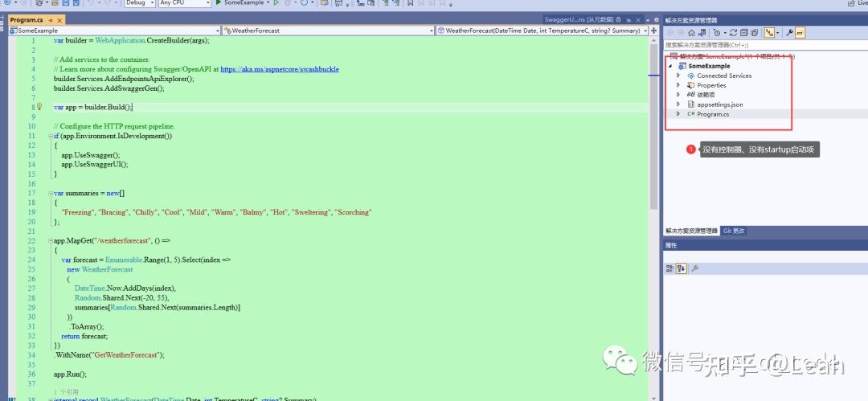Toggle the Preview Selected Items button
868x401 pixels.
(800, 33)
